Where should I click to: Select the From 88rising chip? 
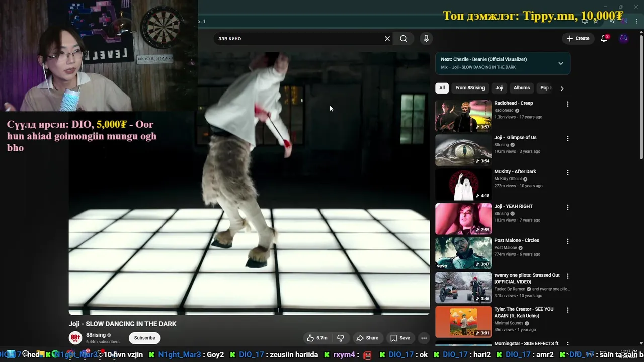pyautogui.click(x=470, y=88)
